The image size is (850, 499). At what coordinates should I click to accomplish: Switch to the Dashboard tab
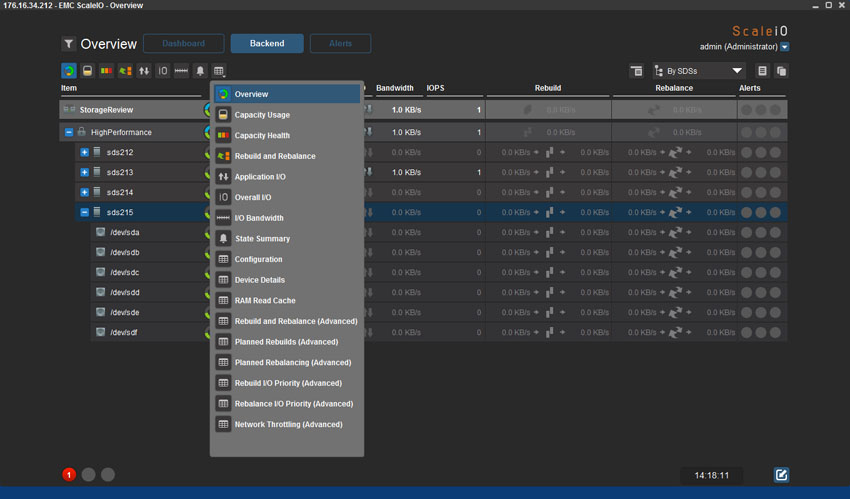[x=184, y=43]
